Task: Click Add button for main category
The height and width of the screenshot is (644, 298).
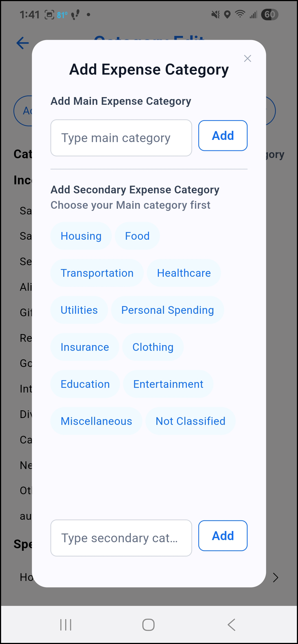Action: [223, 135]
